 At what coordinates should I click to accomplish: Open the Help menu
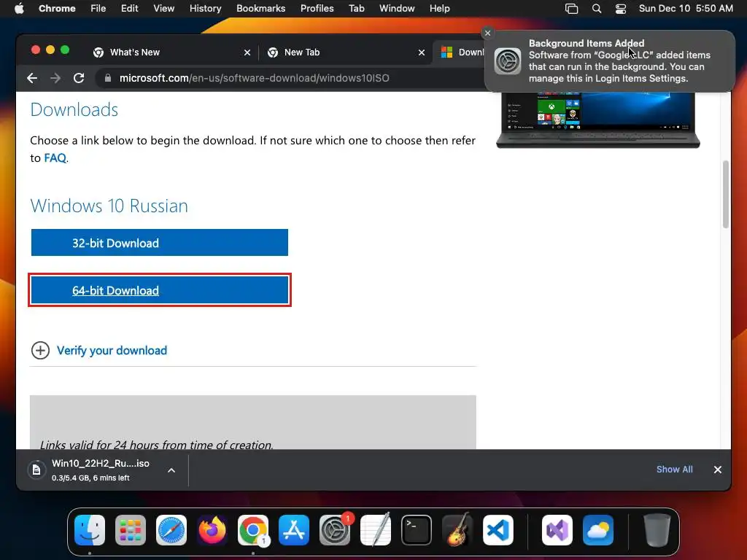click(x=439, y=9)
